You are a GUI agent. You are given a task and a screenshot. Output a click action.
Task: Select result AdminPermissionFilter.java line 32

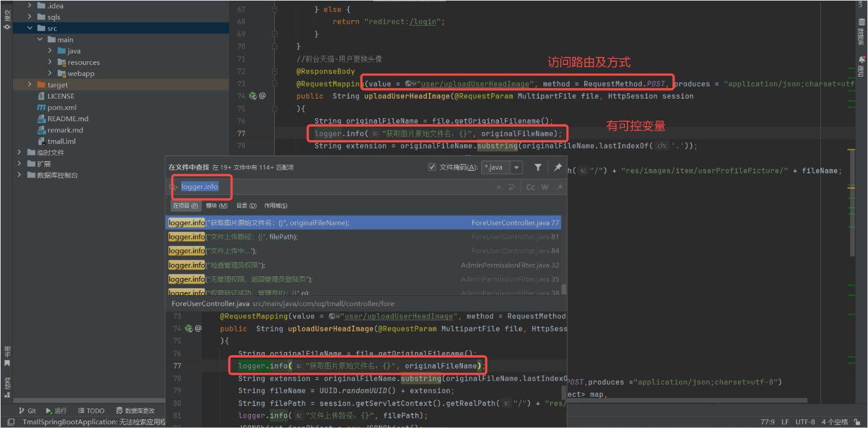click(364, 265)
